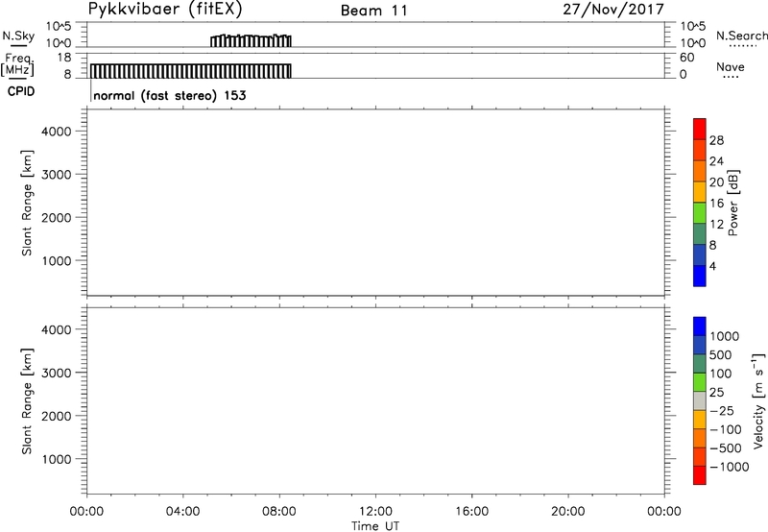This screenshot has height=532, width=768.
Task: Click the N.Search legend label
Action: [741, 36]
